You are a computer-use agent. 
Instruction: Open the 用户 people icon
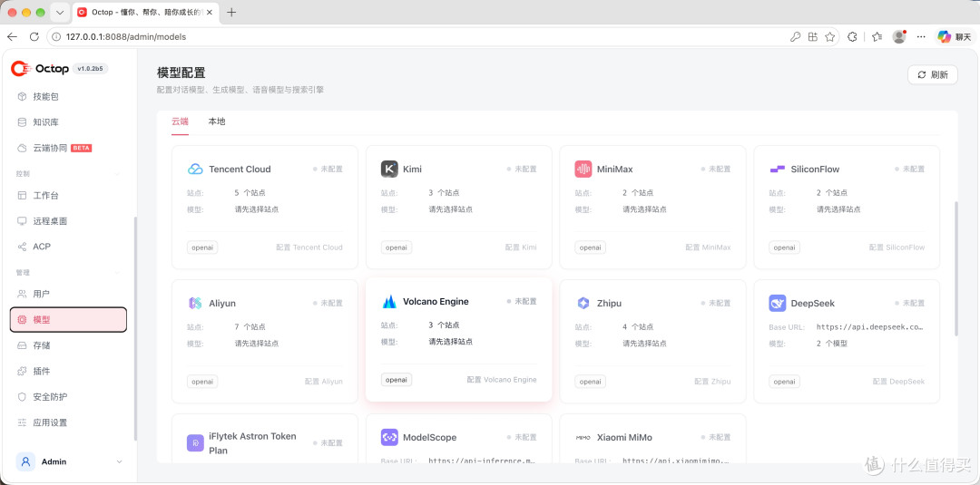tap(22, 294)
